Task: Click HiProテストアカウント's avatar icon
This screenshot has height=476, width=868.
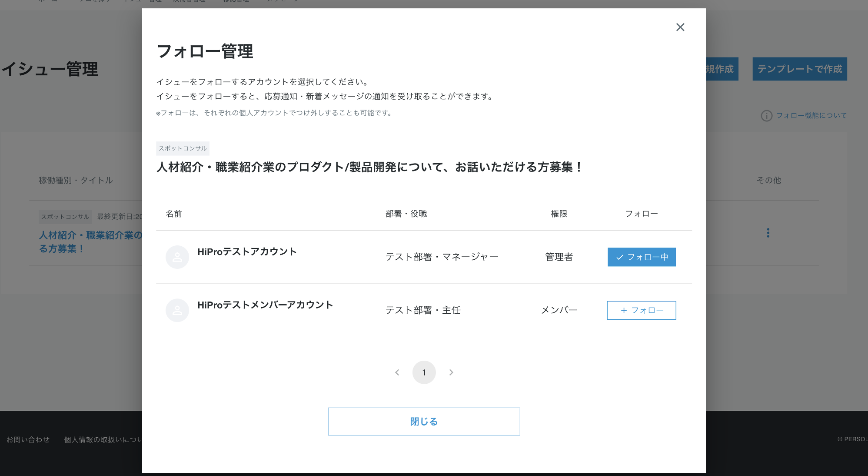Action: click(x=177, y=257)
